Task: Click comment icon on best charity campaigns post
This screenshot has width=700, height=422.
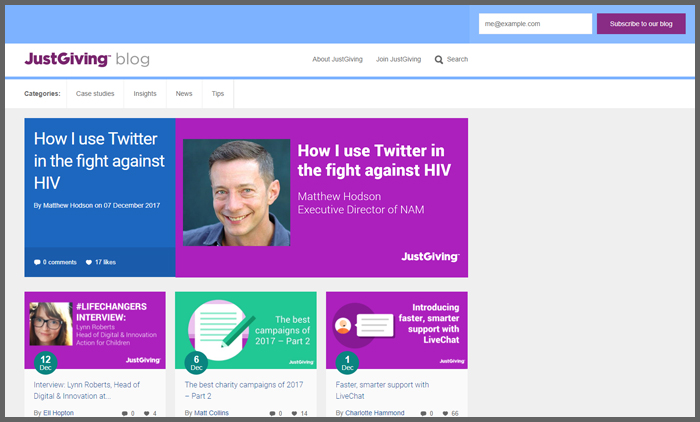Action: coord(272,414)
